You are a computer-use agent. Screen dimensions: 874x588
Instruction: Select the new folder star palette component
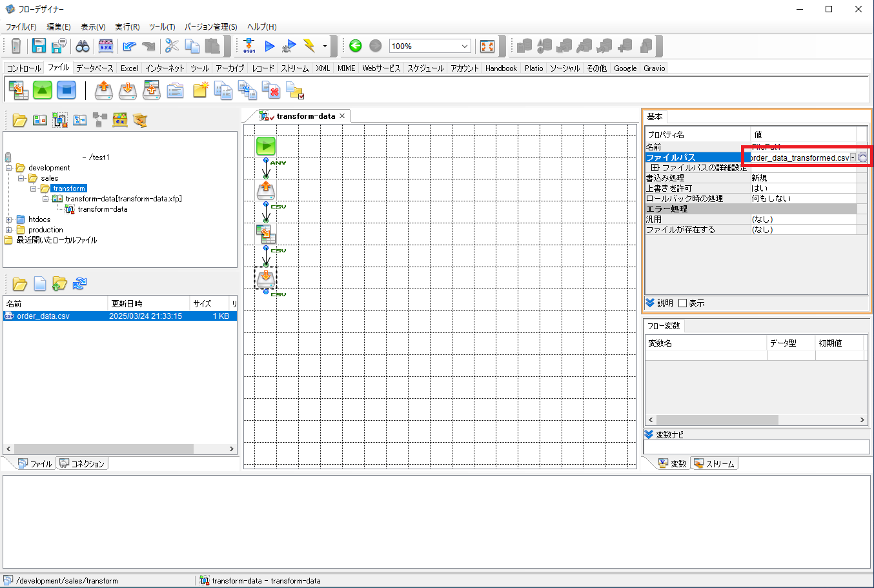(200, 90)
